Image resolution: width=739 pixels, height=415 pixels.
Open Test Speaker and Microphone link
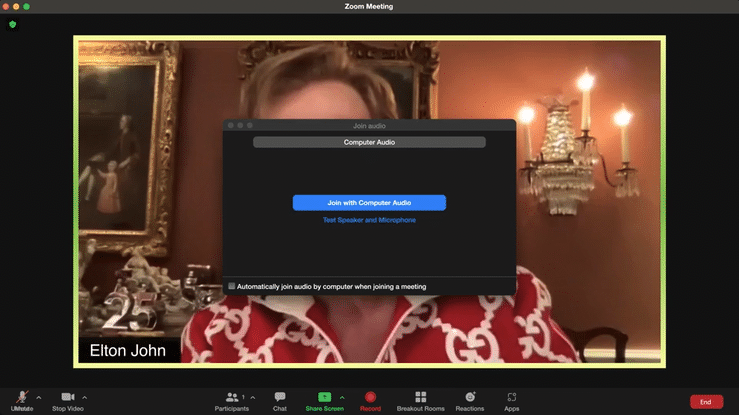[x=369, y=220]
